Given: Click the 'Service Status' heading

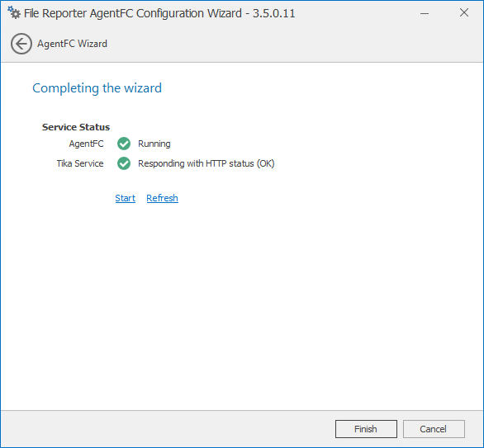Looking at the screenshot, I should [x=76, y=127].
